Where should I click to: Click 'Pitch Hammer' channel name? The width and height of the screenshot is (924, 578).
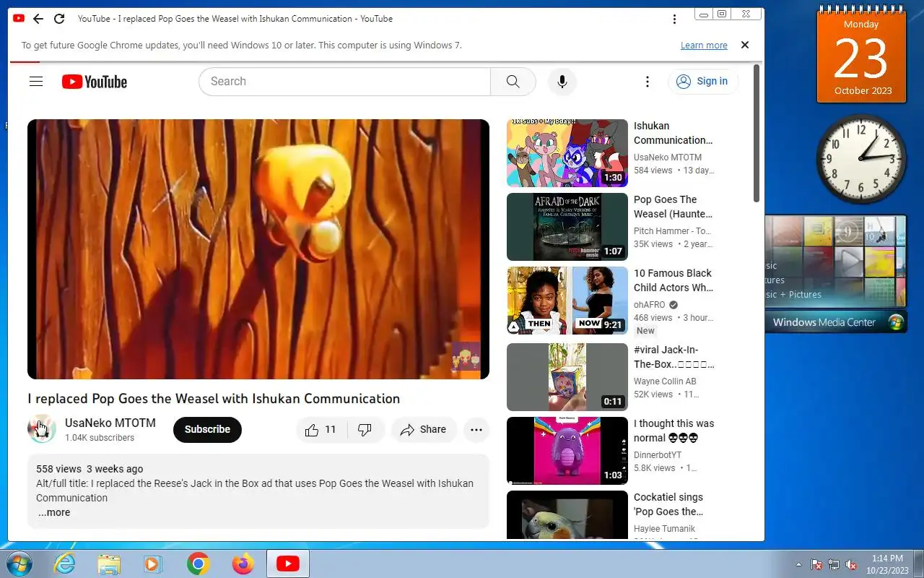click(671, 231)
